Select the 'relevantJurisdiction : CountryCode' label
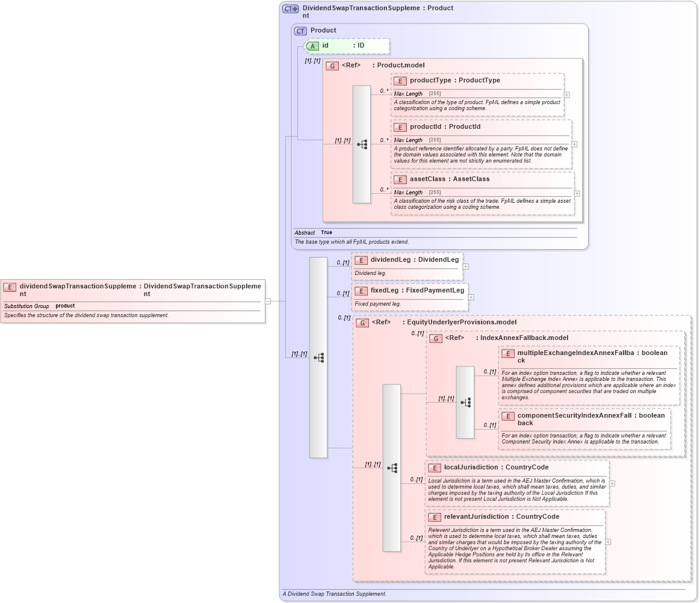Screen dimensions: 700x603 point(501,517)
